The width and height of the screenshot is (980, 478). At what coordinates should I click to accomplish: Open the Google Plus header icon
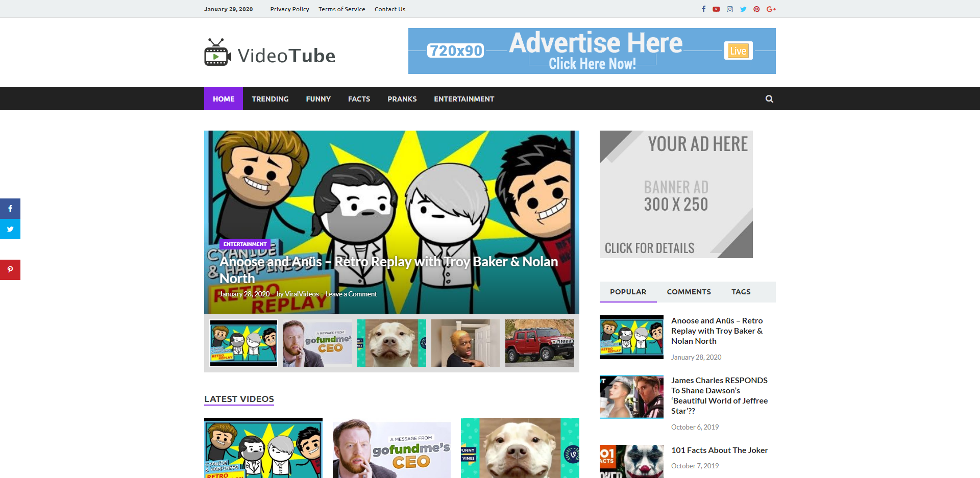771,9
